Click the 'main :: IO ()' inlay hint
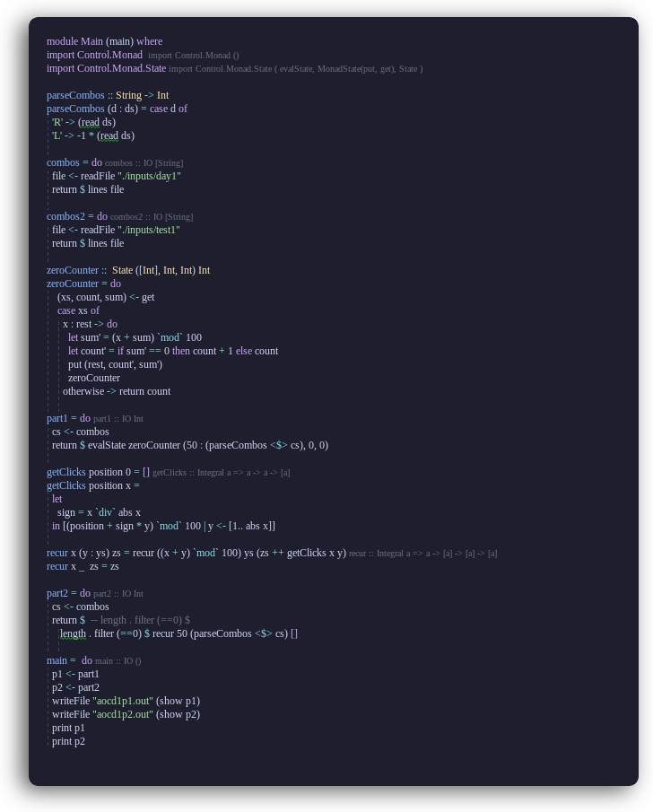653x812 pixels. [118, 661]
